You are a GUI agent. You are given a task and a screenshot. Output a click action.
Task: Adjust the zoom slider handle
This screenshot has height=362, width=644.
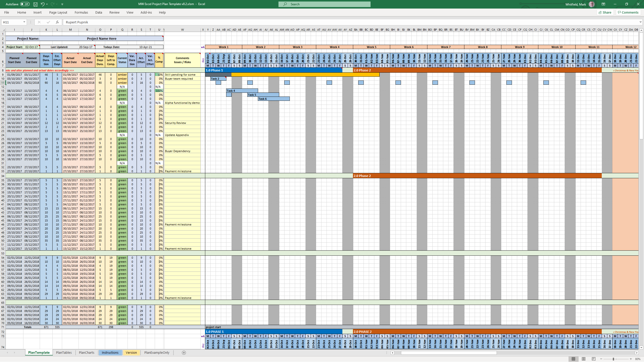click(613, 359)
